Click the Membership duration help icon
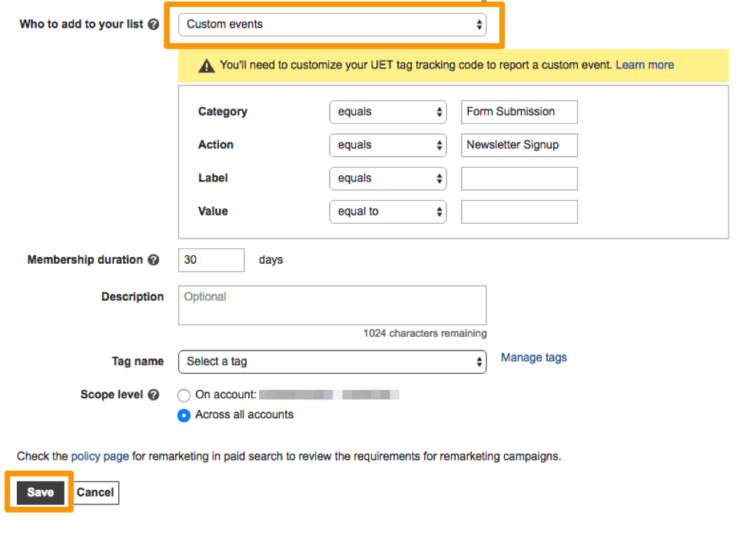 coord(153,260)
